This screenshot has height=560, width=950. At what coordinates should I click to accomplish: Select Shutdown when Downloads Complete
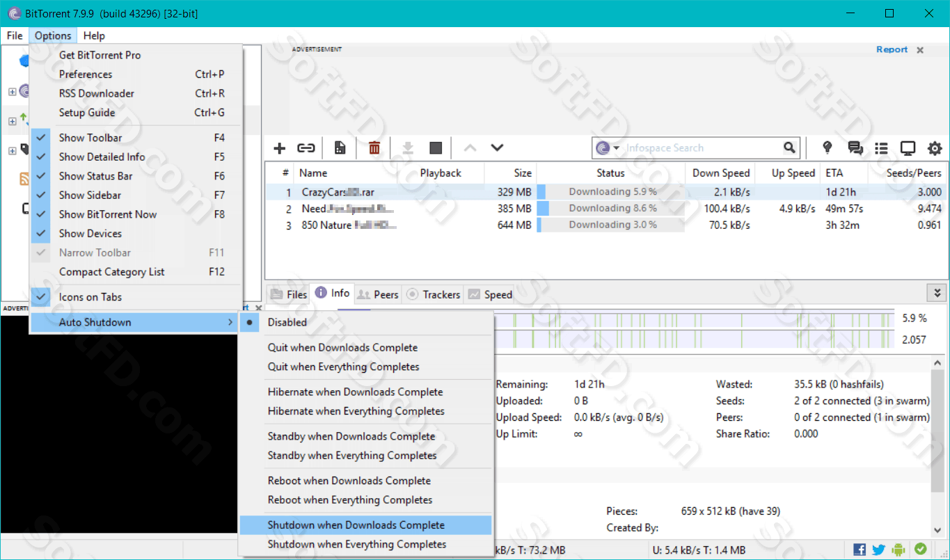click(x=365, y=525)
